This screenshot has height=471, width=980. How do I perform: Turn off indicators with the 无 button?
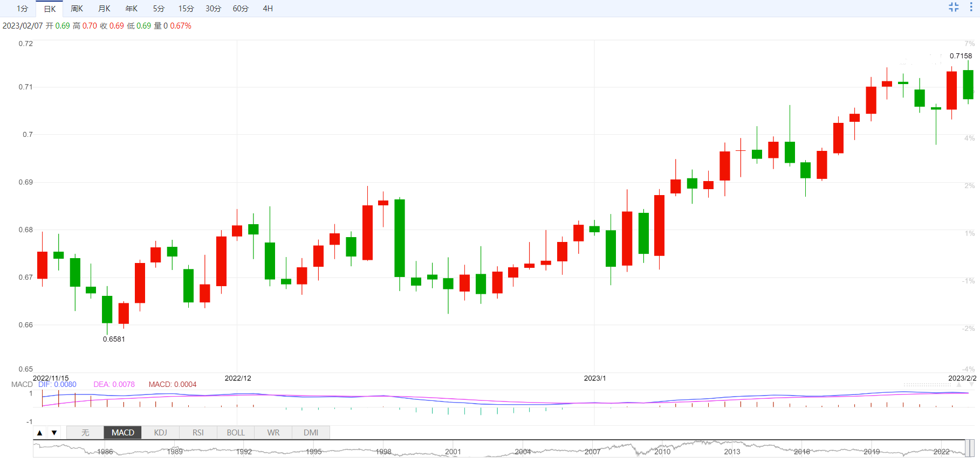tap(85, 433)
